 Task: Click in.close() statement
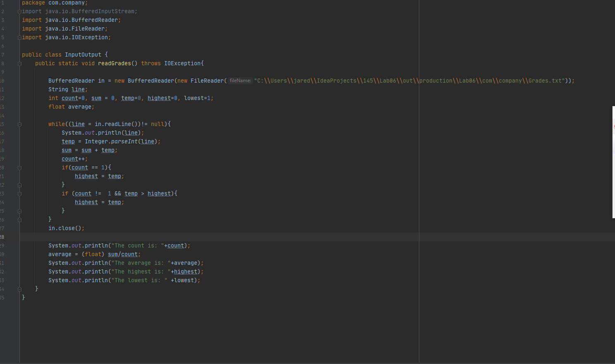pos(66,228)
